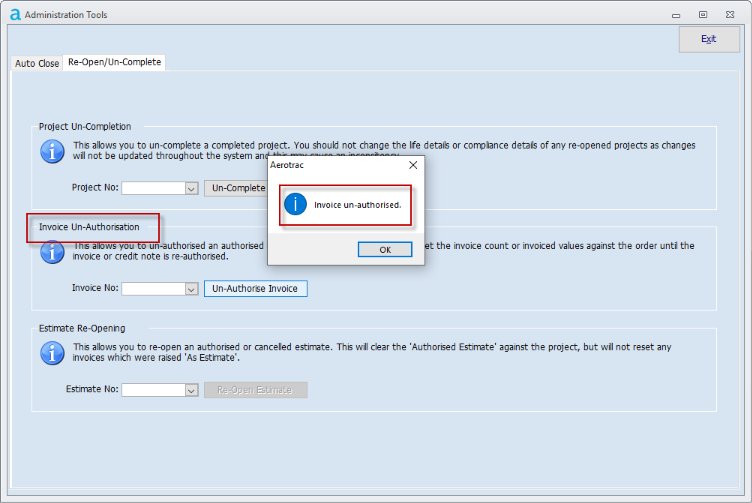Focus the Invoice No text field
752x503 pixels.
[x=152, y=289]
